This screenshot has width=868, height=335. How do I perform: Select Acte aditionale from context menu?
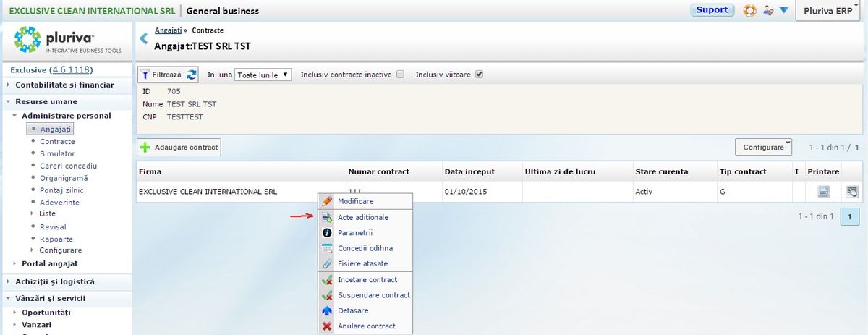coord(362,217)
